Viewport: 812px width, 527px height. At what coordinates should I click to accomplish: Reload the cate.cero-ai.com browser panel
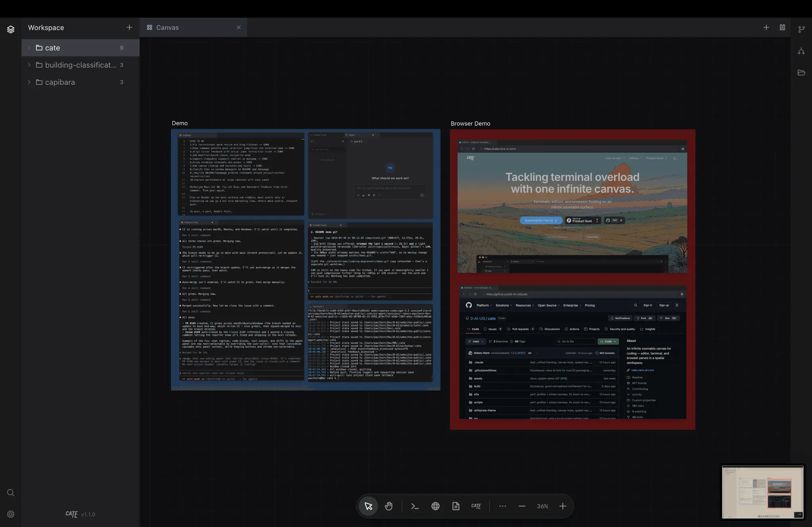tap(473, 149)
